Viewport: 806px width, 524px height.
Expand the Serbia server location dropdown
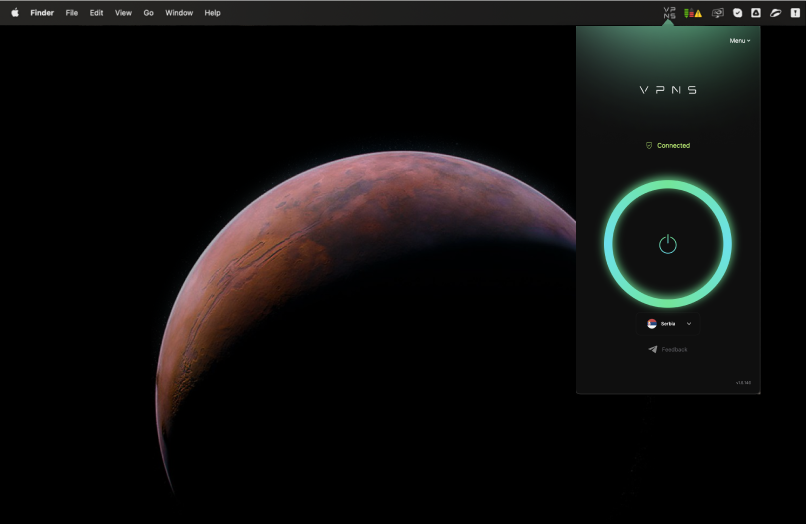tap(668, 324)
